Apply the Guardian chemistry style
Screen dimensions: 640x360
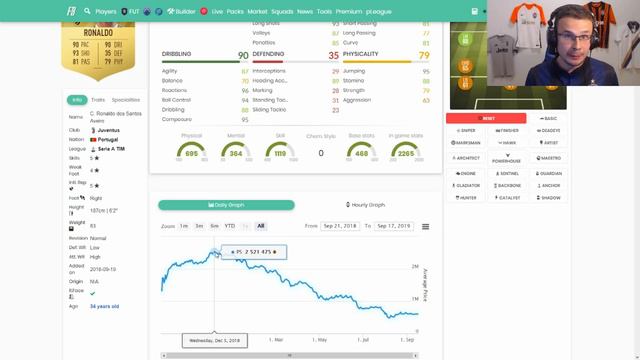coord(548,173)
